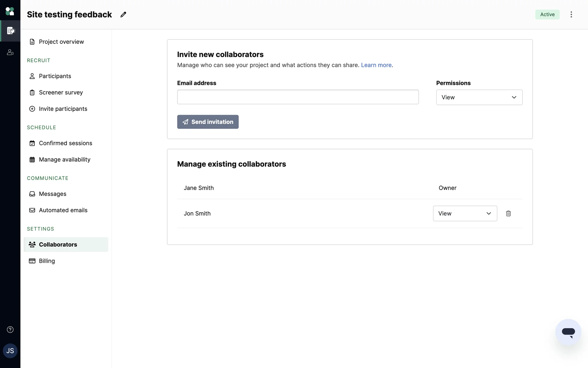The image size is (588, 368).
Task: Focus the Email address input field
Action: [x=298, y=97]
